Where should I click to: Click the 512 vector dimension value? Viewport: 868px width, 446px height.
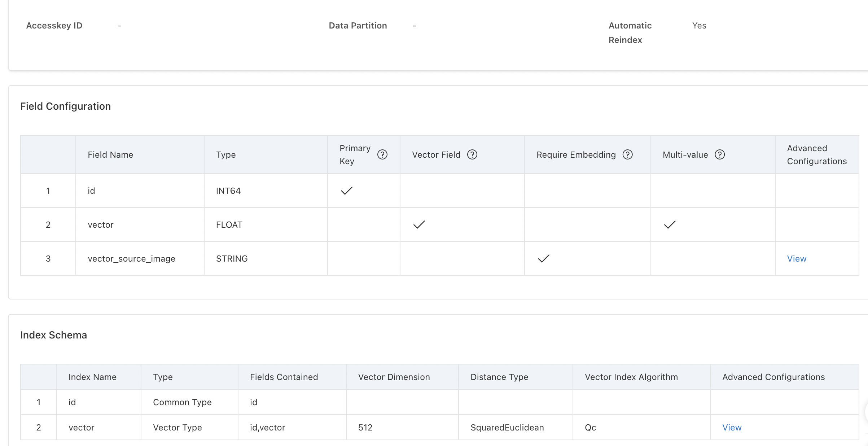tap(365, 428)
